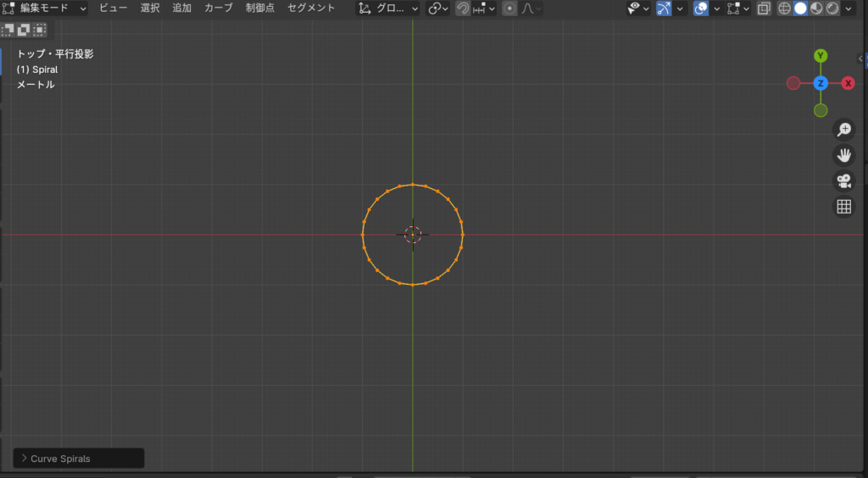Open the カーブ menu
This screenshot has height=478, width=868.
pos(218,8)
